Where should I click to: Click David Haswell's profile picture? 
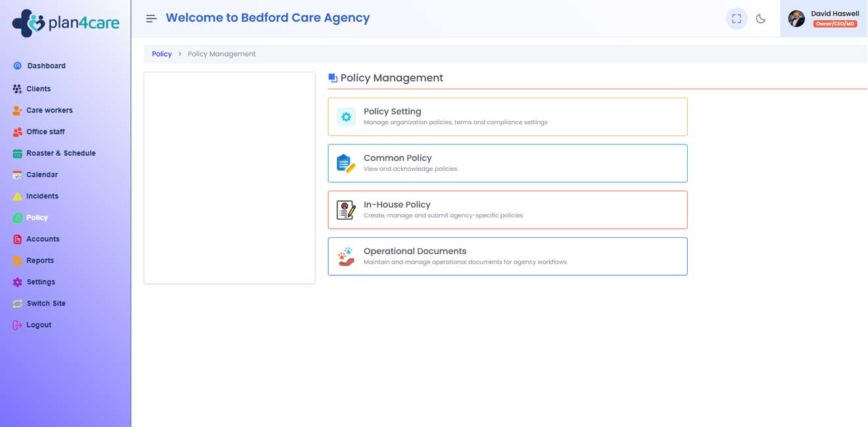coord(796,18)
